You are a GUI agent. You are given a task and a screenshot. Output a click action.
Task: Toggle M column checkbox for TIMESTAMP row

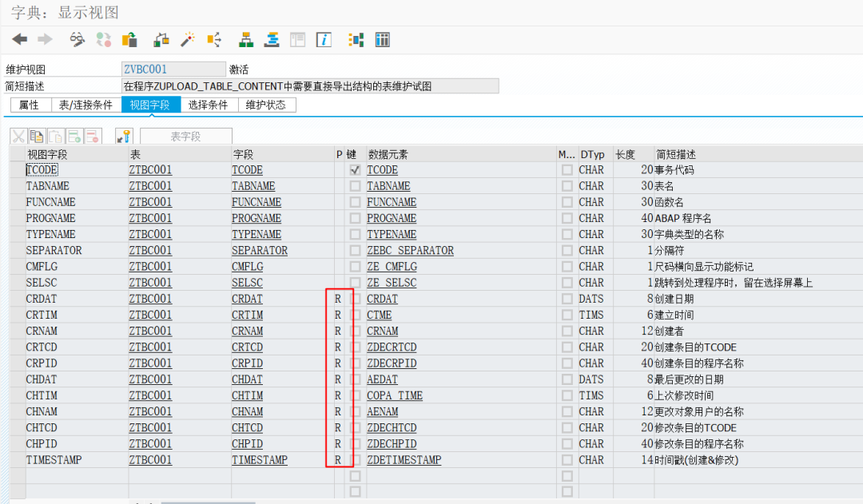(567, 460)
